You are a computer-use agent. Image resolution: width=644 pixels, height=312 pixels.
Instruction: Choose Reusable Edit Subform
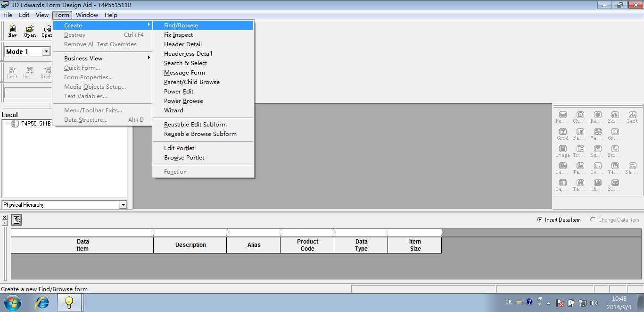point(203,124)
